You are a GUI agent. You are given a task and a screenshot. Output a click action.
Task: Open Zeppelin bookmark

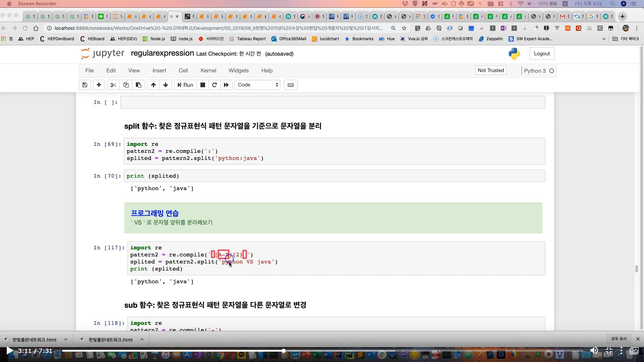(x=490, y=39)
